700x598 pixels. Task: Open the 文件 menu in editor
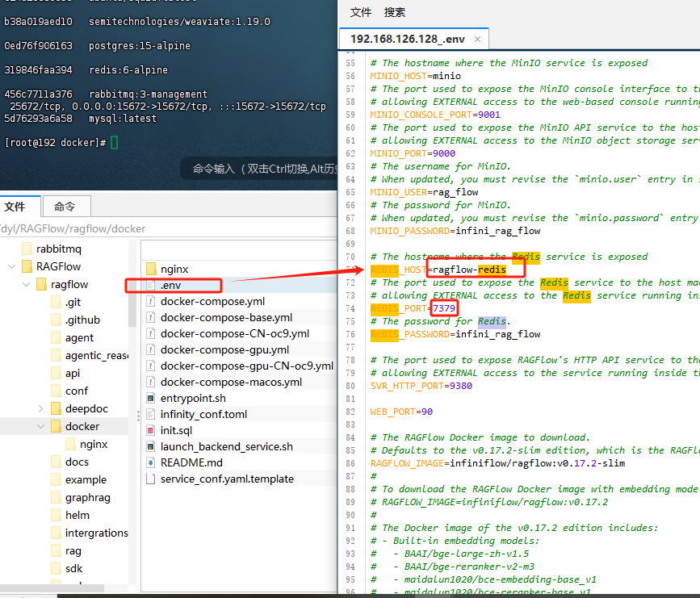point(361,12)
